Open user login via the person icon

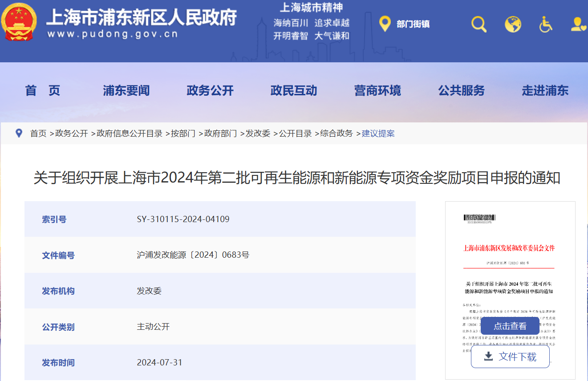pyautogui.click(x=577, y=24)
